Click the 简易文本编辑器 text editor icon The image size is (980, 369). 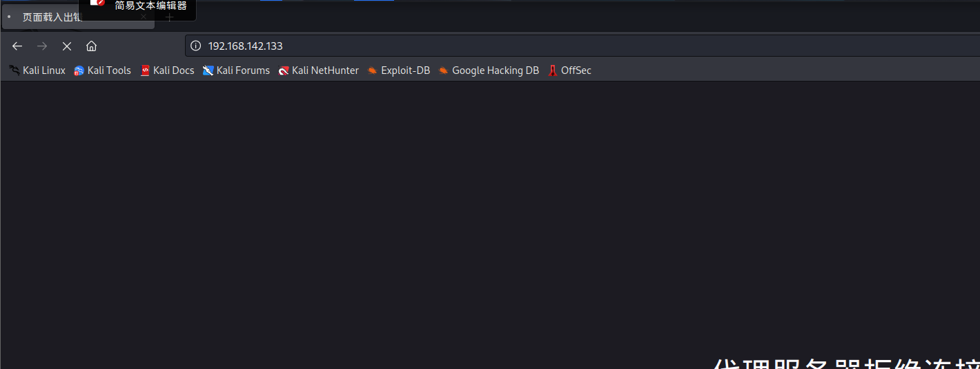(x=97, y=3)
